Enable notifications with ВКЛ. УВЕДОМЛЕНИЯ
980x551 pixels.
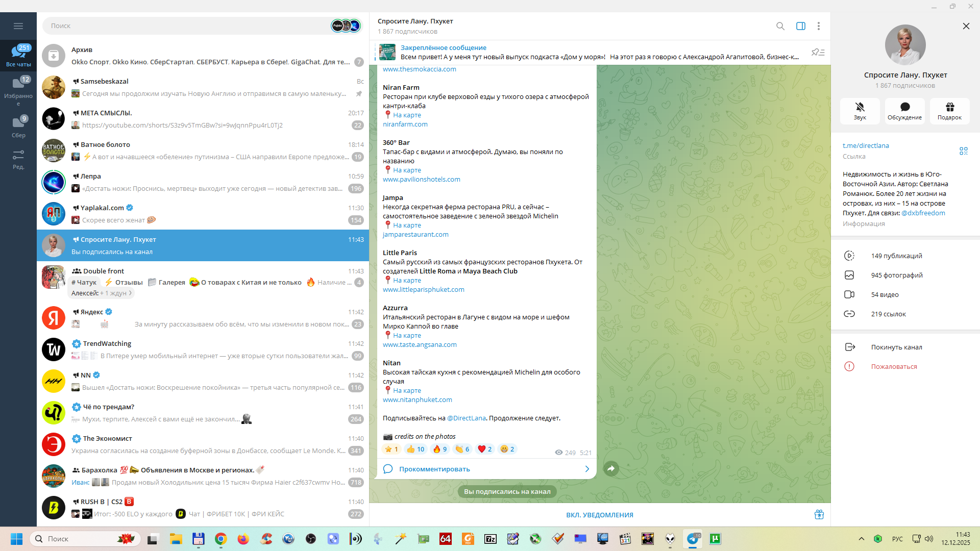click(599, 515)
